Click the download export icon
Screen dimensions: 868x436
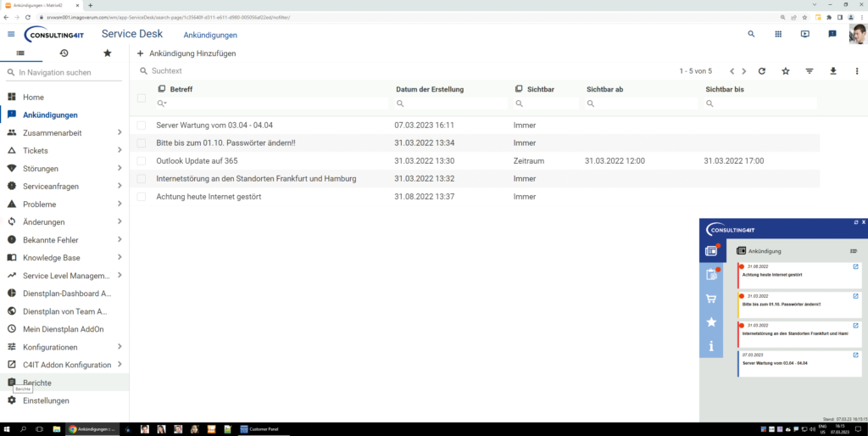833,71
